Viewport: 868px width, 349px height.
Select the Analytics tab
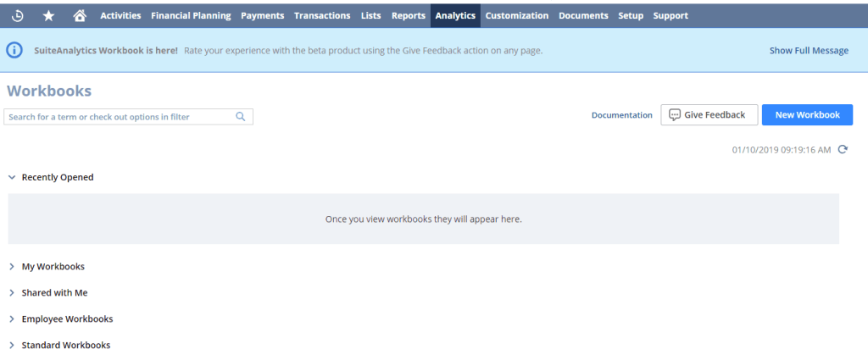[x=455, y=15]
